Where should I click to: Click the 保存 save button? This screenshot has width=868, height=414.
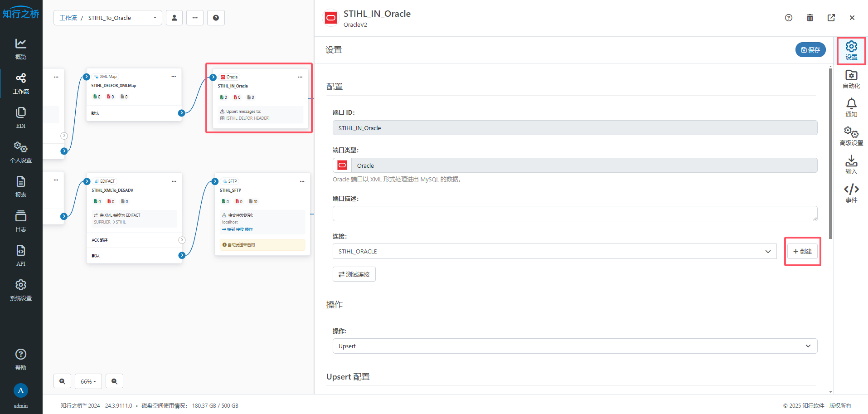pyautogui.click(x=810, y=50)
